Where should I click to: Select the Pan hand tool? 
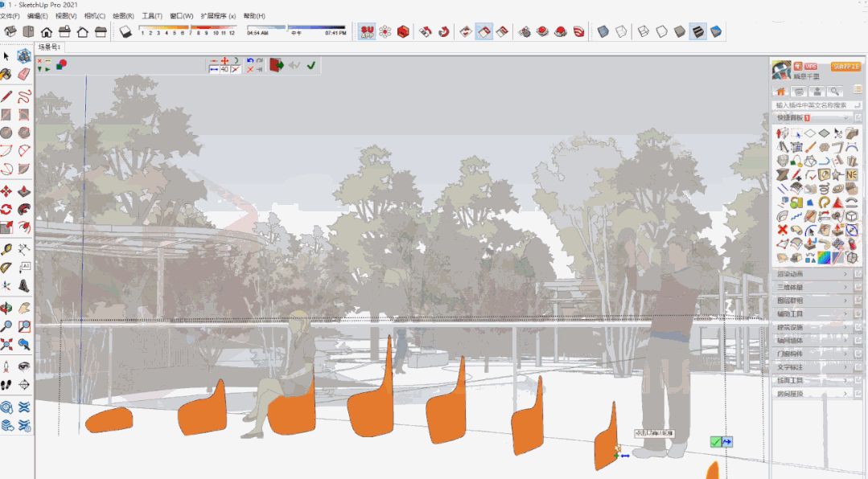point(24,308)
